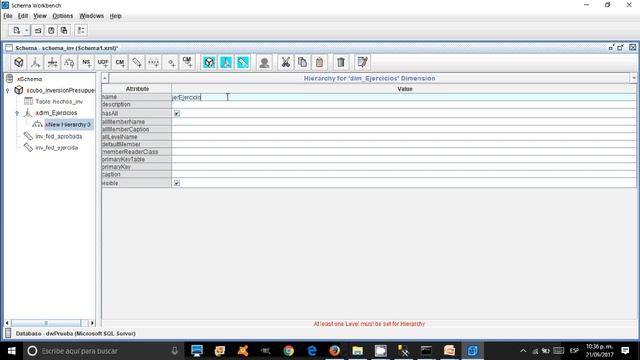Click the arrow button left of Hierarchy title

[x=105, y=78]
